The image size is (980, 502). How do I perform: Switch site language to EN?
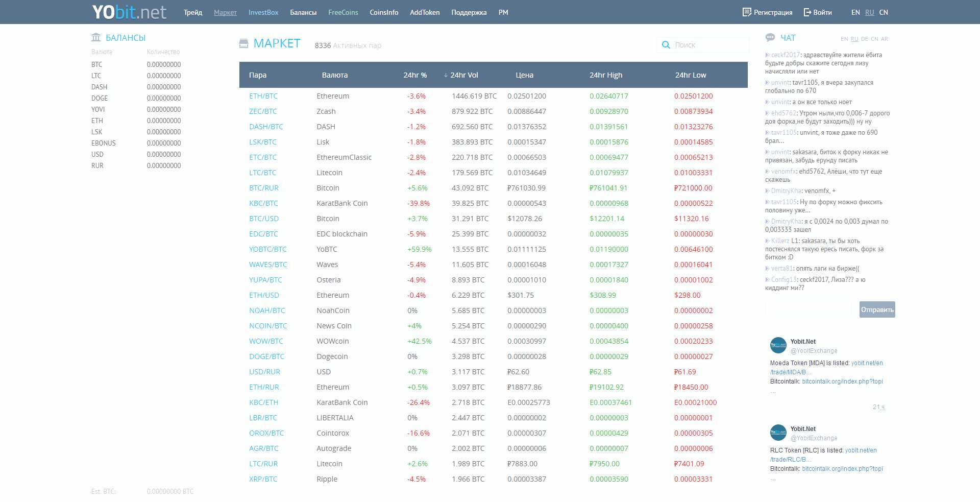click(x=855, y=12)
